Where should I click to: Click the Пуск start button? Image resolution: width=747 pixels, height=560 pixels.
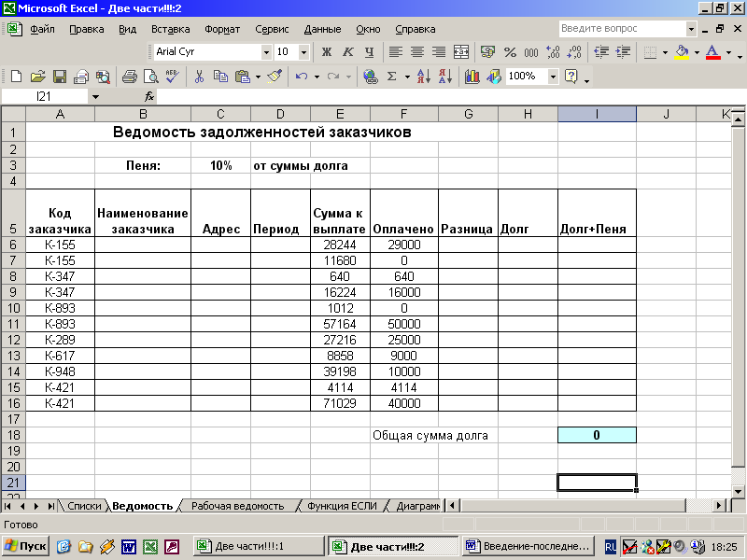[26, 546]
